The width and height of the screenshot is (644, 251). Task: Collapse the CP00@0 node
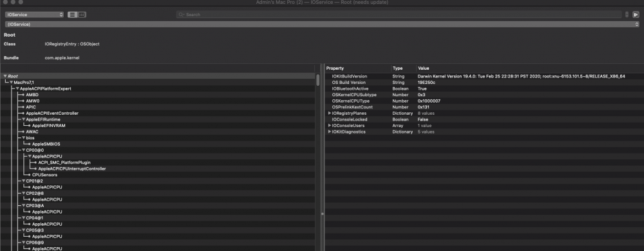pyautogui.click(x=24, y=150)
